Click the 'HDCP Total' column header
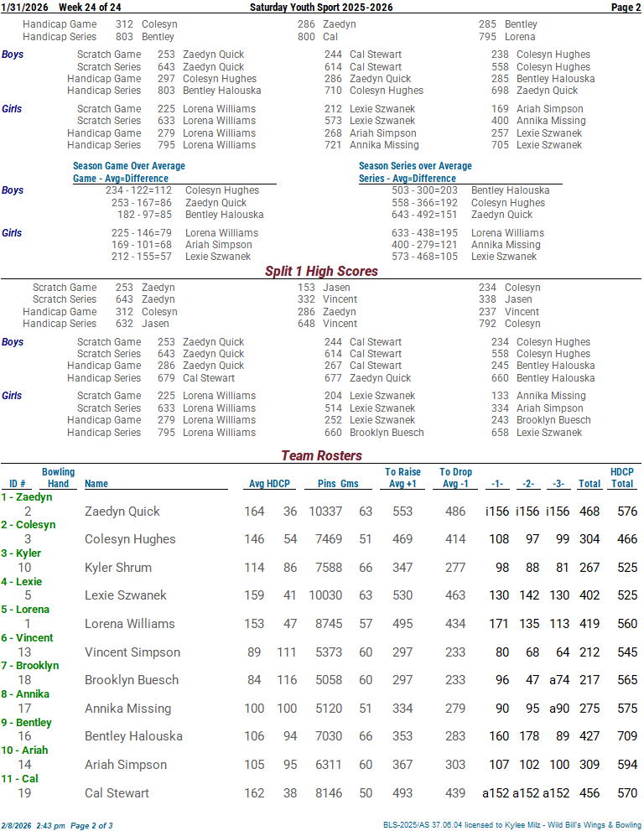The width and height of the screenshot is (644, 831). pos(621,477)
